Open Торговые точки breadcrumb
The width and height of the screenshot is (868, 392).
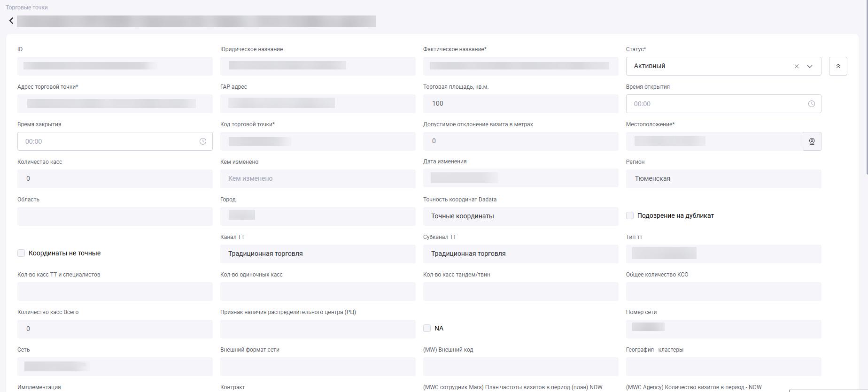tap(27, 8)
